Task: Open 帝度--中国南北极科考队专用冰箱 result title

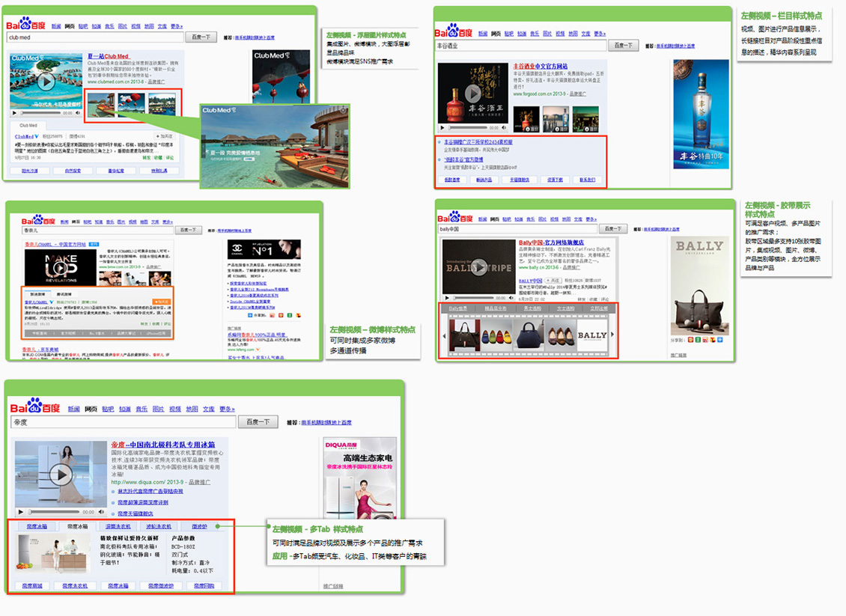Action: coord(163,445)
